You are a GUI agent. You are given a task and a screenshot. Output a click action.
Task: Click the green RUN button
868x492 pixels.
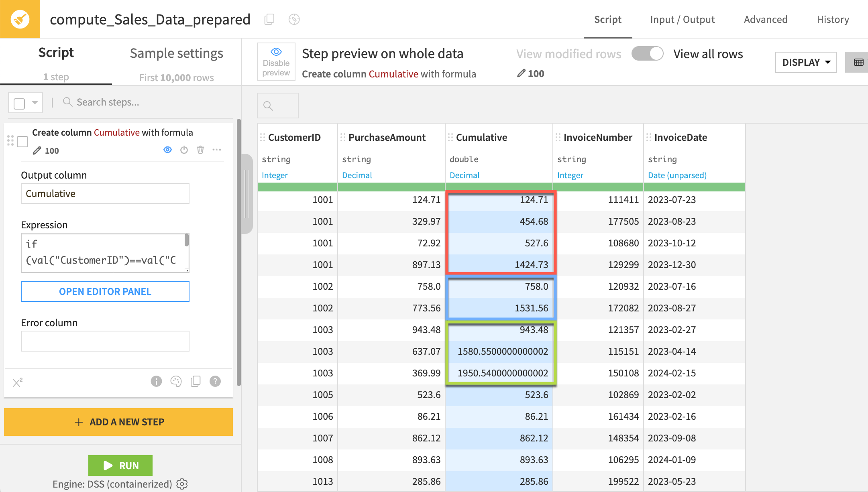click(x=120, y=466)
